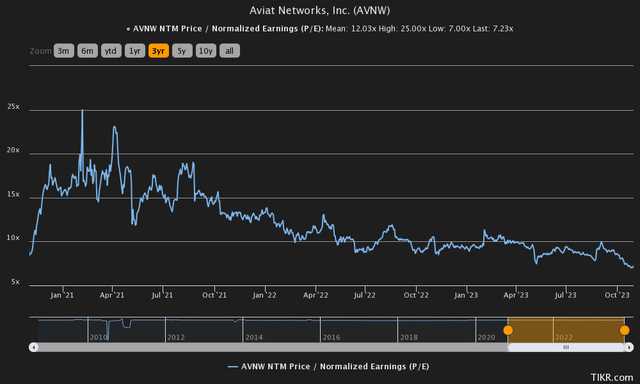Switch chart range to ytd
Image resolution: width=640 pixels, height=384 pixels.
click(x=111, y=51)
